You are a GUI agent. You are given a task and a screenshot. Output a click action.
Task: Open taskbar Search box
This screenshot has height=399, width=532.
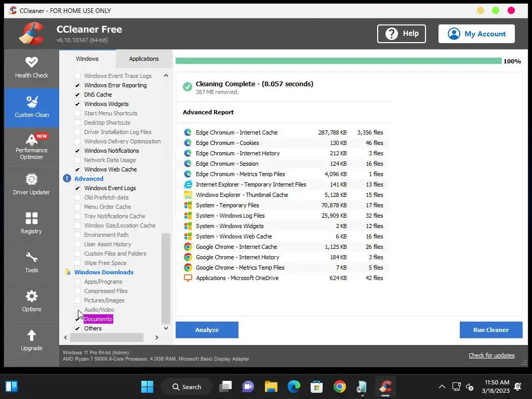[x=187, y=387]
